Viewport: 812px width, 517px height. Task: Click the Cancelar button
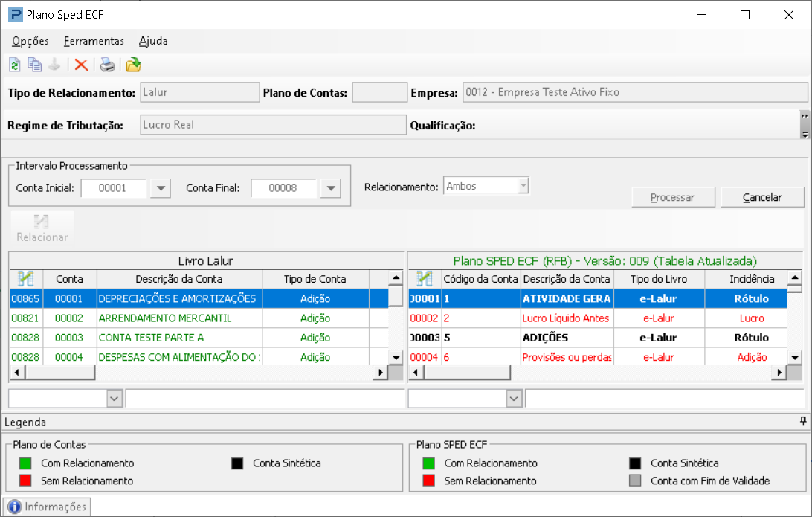(x=762, y=197)
